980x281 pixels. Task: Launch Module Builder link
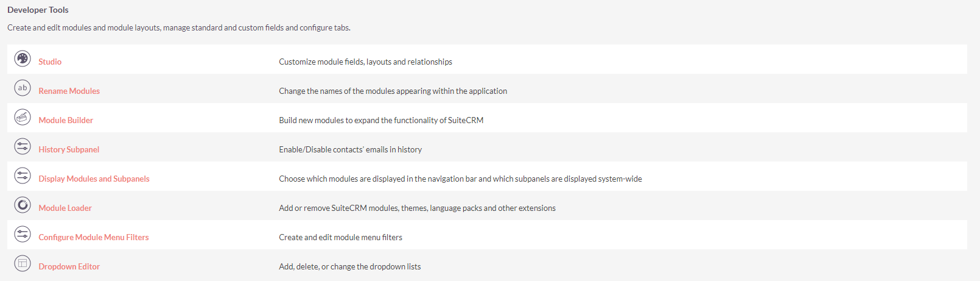[66, 120]
